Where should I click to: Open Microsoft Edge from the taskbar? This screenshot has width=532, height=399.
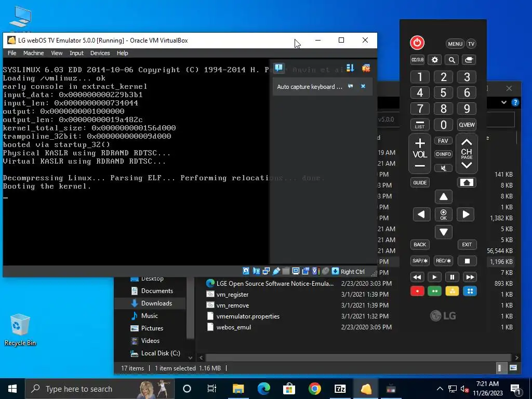[263, 389]
